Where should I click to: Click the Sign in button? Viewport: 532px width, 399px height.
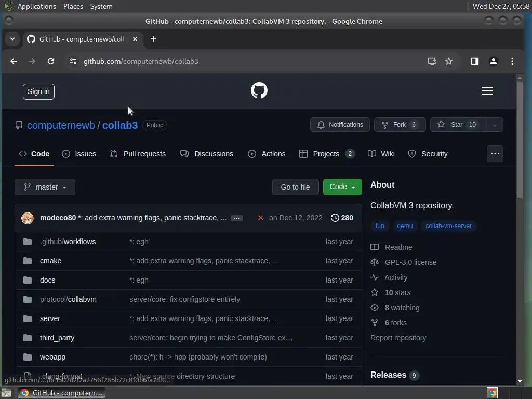[x=38, y=91]
